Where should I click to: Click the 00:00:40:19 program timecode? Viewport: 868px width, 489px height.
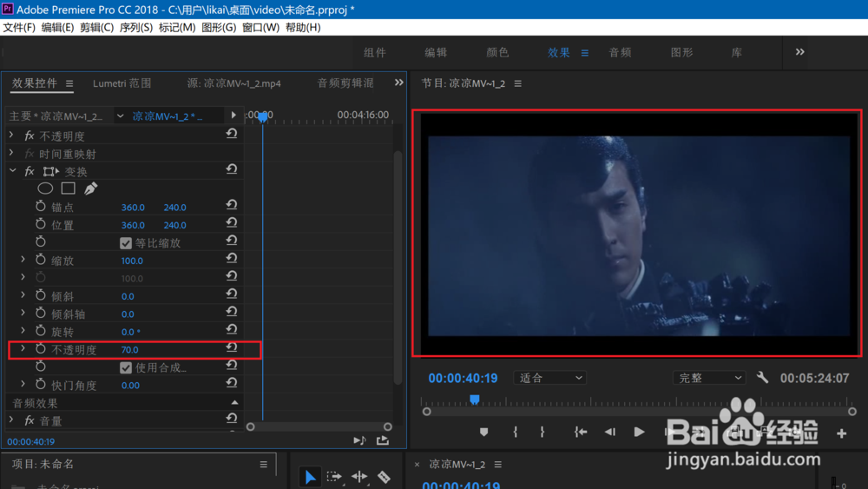[x=463, y=378]
